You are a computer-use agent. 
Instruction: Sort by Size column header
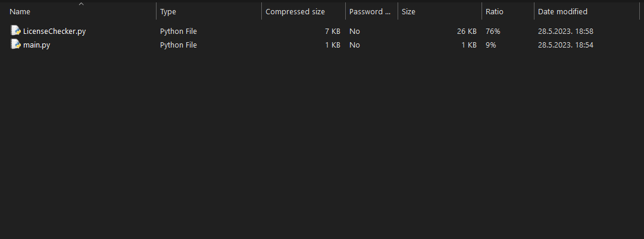tap(439, 11)
